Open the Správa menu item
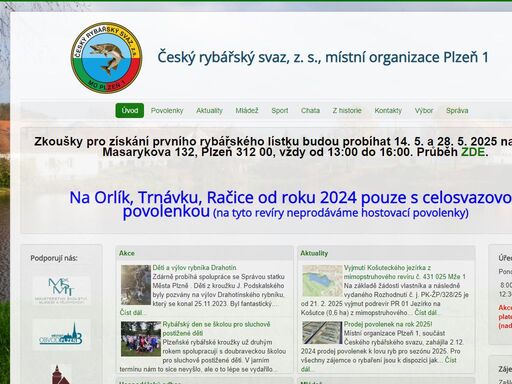The image size is (512, 384). 457,110
